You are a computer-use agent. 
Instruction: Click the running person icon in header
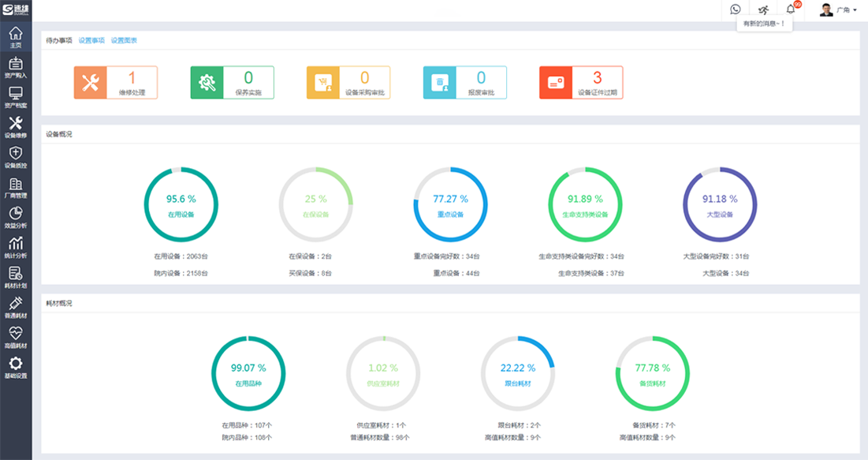pyautogui.click(x=763, y=9)
